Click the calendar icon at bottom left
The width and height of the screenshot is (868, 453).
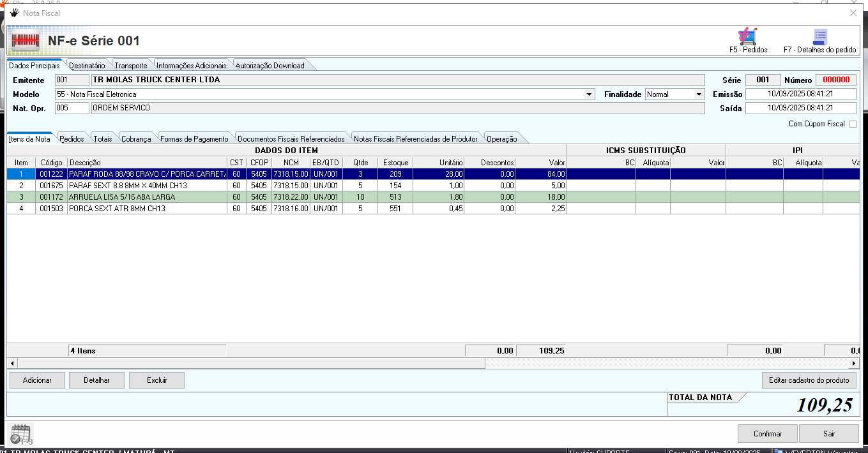pyautogui.click(x=20, y=434)
